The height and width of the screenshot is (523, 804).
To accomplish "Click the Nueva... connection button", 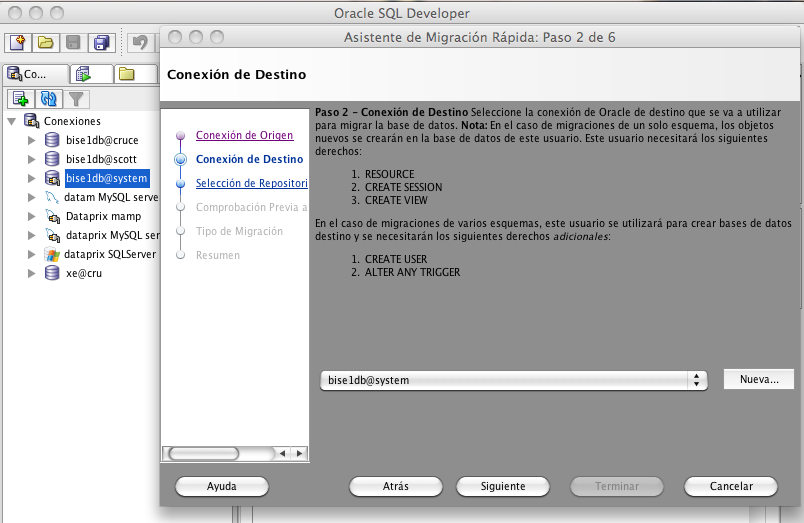I will (x=759, y=379).
